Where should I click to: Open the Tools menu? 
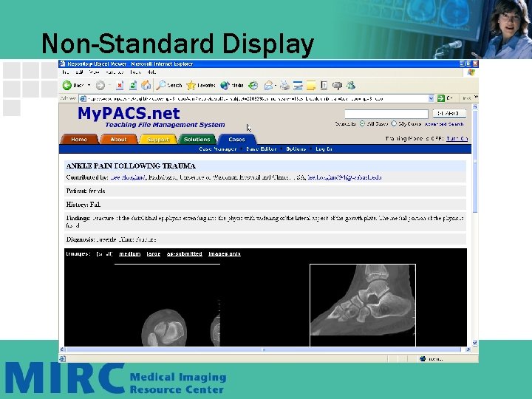(135, 72)
